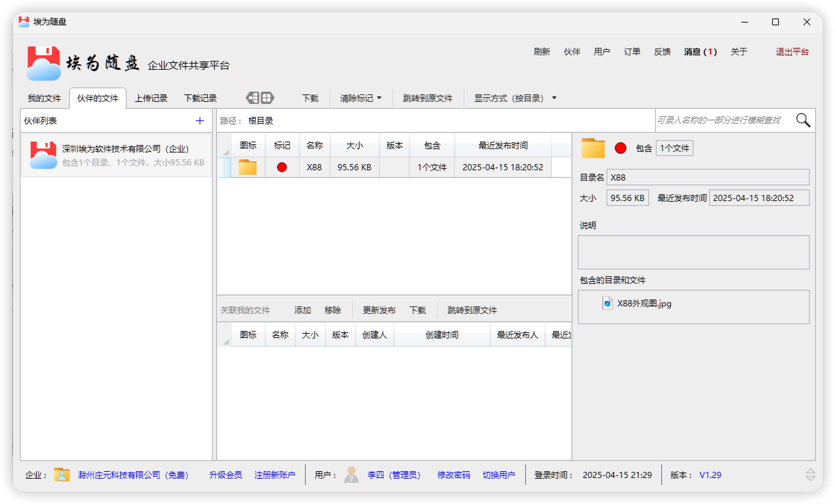The image size is (835, 504).
Task: Click the left layout toggle icon
Action: tap(253, 98)
